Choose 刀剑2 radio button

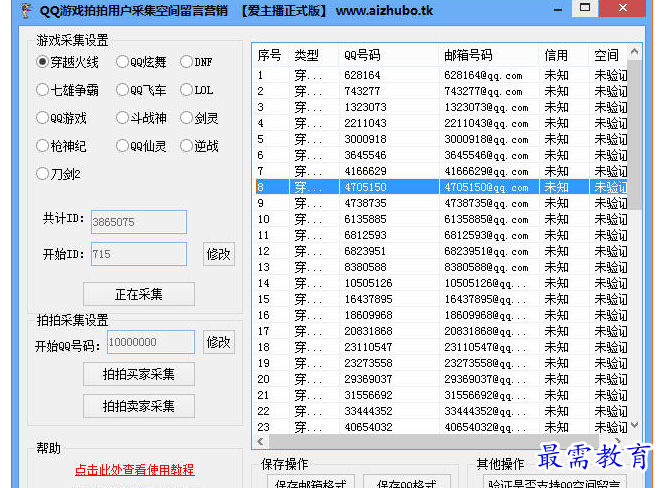[x=58, y=174]
